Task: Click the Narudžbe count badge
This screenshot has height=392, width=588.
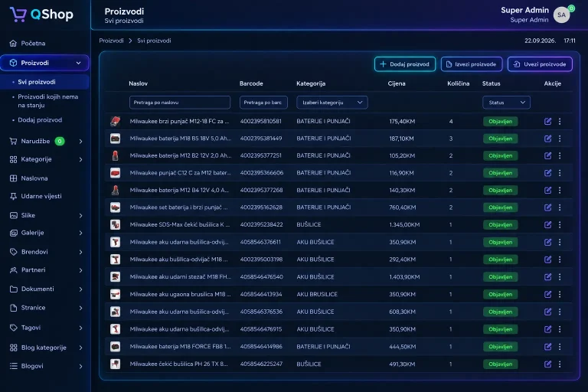Action: (x=59, y=142)
